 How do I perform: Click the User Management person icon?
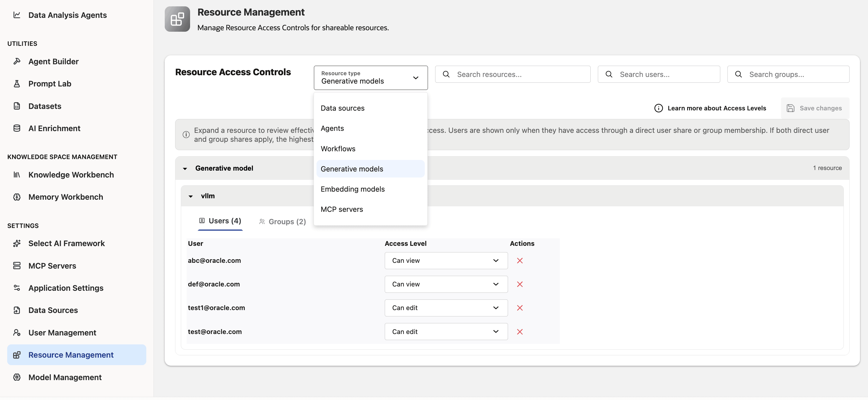[x=17, y=333]
